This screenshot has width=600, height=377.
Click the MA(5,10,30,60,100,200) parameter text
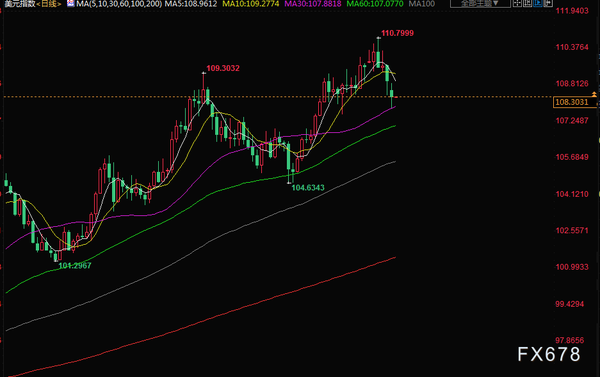tap(119, 4)
